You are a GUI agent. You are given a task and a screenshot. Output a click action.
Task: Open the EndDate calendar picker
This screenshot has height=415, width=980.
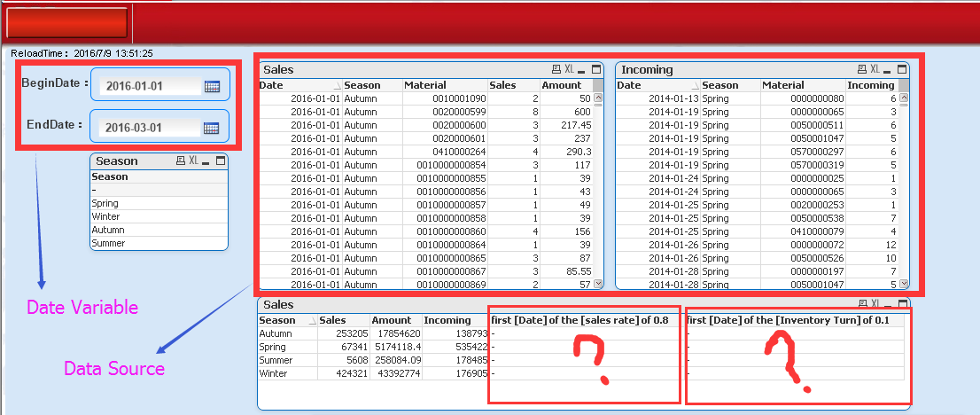(211, 128)
